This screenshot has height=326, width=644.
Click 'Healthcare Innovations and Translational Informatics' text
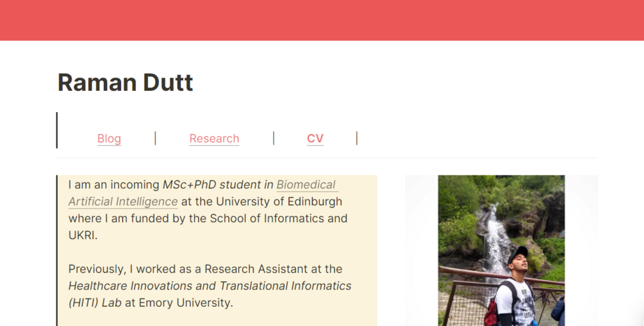tap(210, 286)
